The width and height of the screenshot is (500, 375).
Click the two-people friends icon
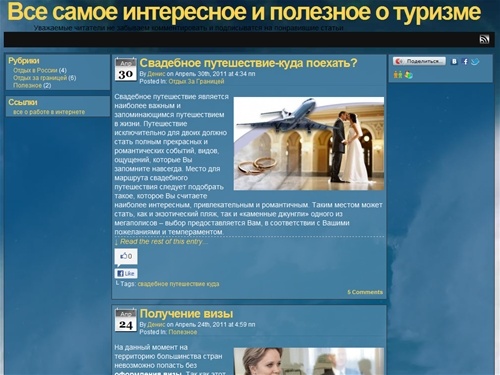pos(398,75)
